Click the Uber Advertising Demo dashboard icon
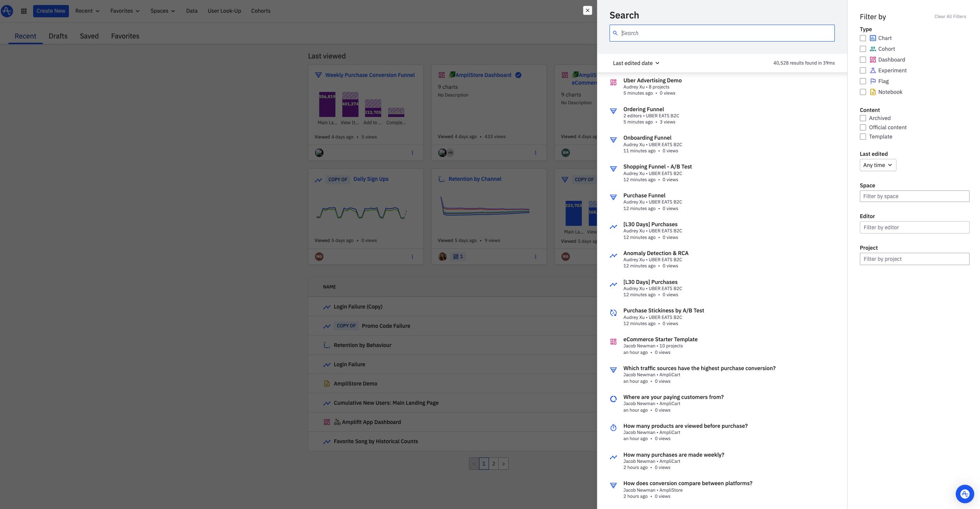Image resolution: width=980 pixels, height=509 pixels. 613,82
